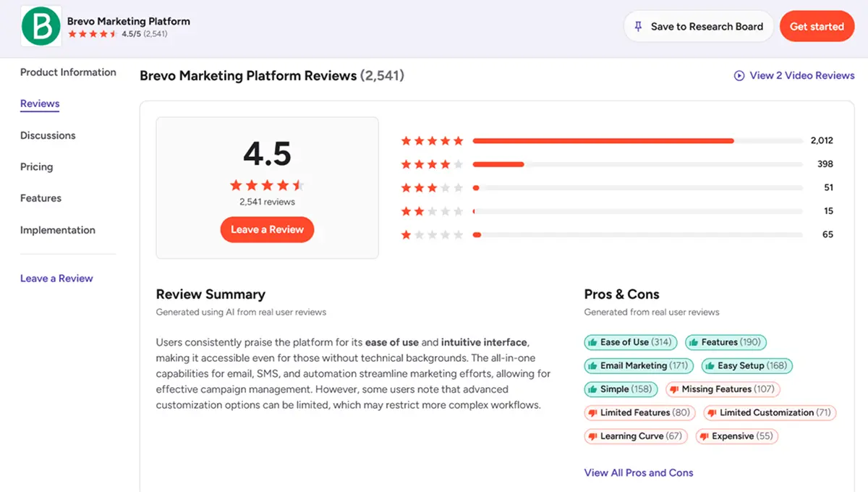Select the Limited Customization (71) cons filter

click(x=769, y=412)
